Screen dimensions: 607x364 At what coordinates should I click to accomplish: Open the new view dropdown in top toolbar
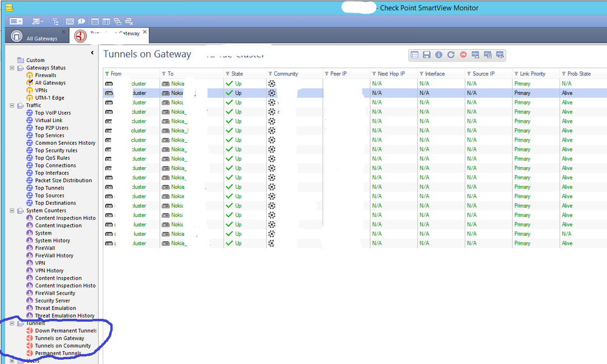pos(38,21)
